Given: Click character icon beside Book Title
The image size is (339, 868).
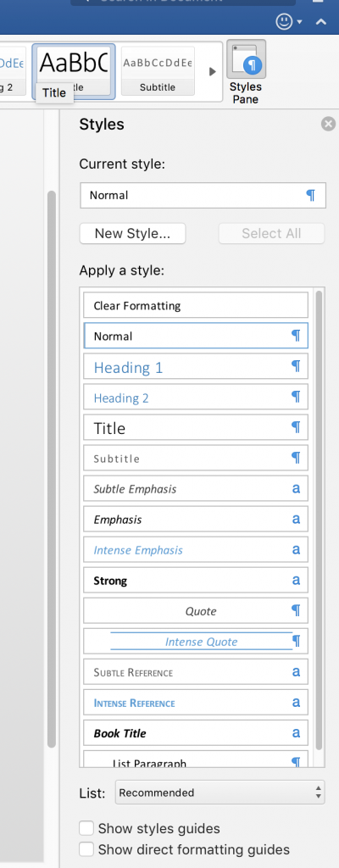Looking at the screenshot, I should tap(296, 733).
